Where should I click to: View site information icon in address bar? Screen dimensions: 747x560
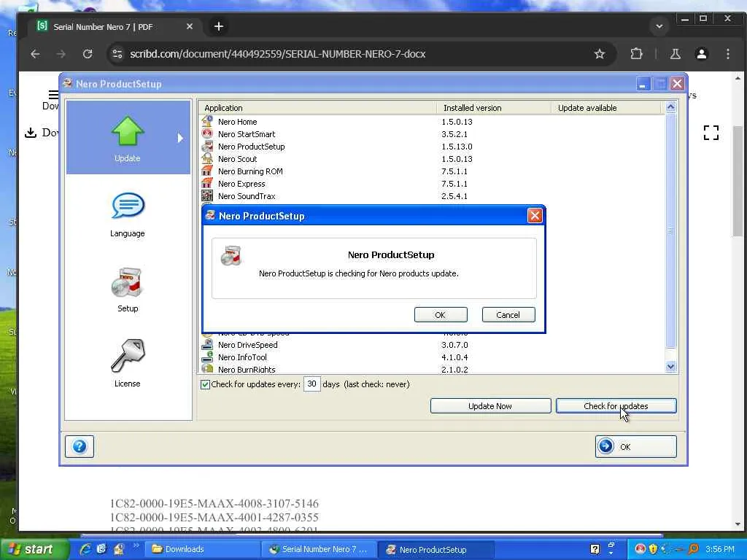coord(117,54)
